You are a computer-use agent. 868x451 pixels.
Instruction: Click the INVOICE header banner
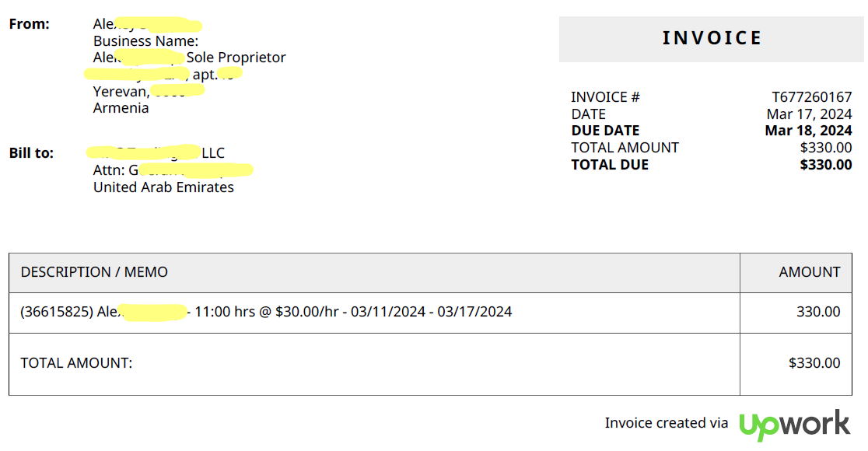click(x=712, y=39)
